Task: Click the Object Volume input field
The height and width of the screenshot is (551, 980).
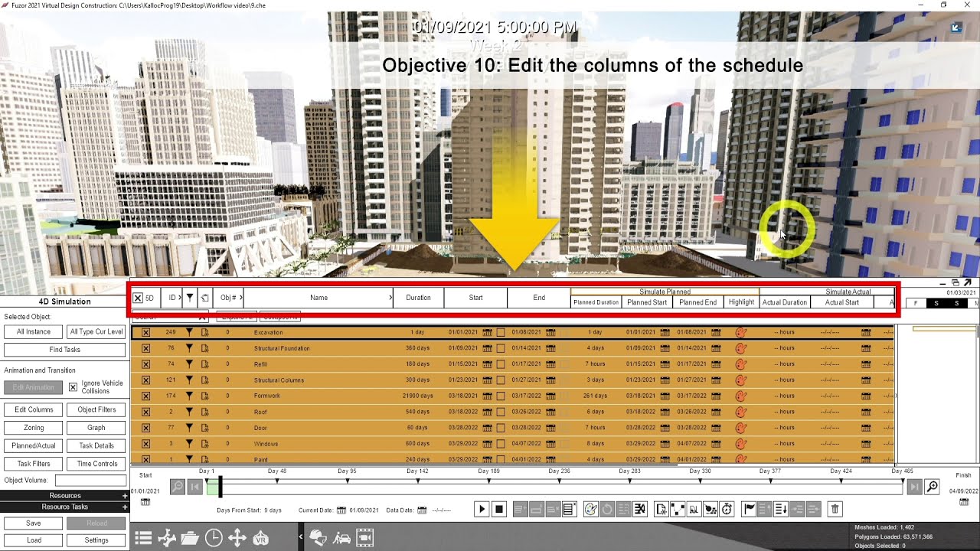Action: (90, 481)
